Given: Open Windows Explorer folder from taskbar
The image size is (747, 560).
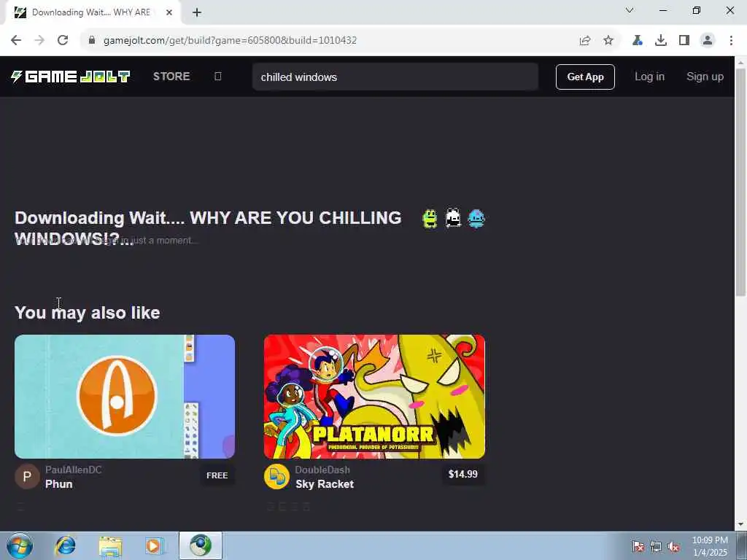Looking at the screenshot, I should [x=111, y=545].
